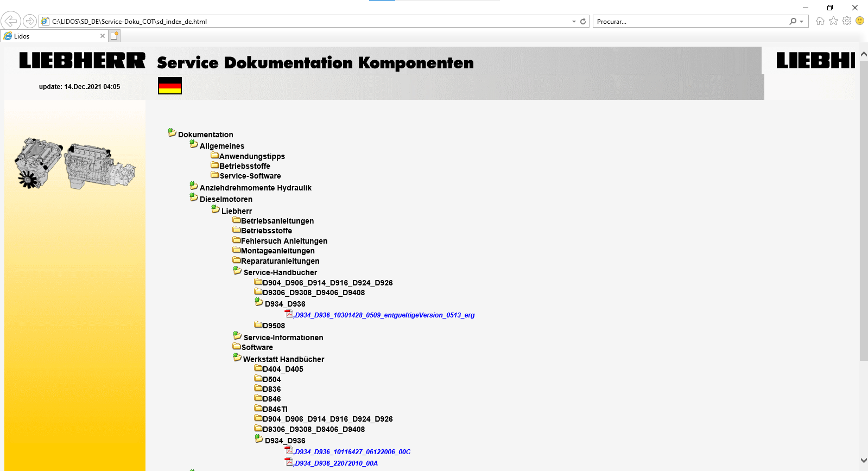This screenshot has height=471, width=868.
Task: Open PDF D934_D936_10116427_06122006_00C link
Action: (x=353, y=452)
